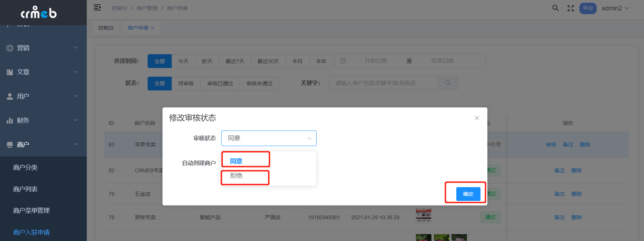Select 全部 status filter
This screenshot has width=644, height=241.
[160, 83]
